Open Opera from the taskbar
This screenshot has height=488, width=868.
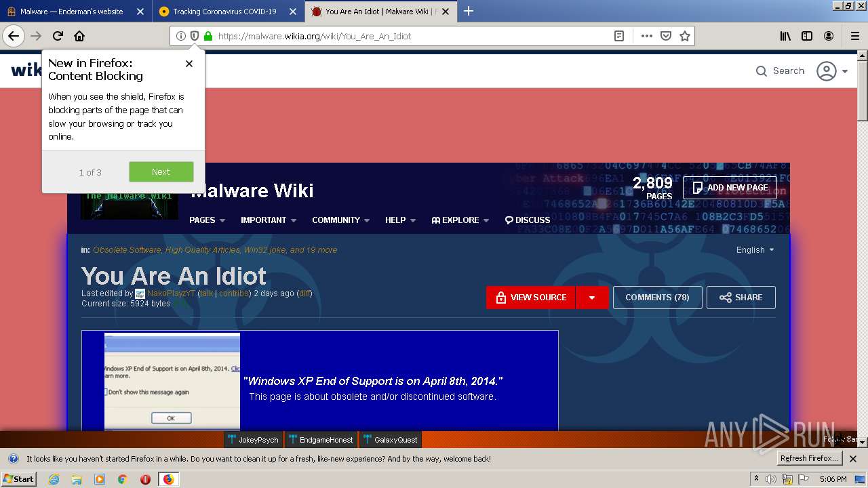145,479
